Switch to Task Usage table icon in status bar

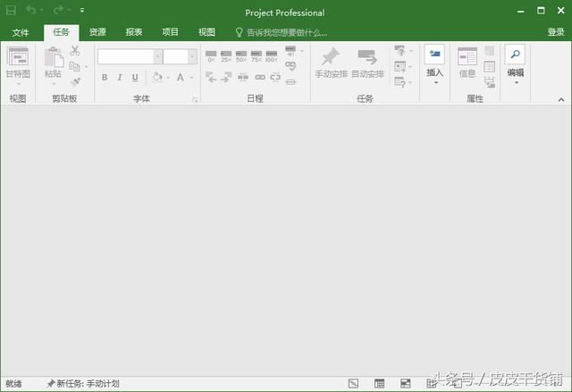pyautogui.click(x=379, y=383)
